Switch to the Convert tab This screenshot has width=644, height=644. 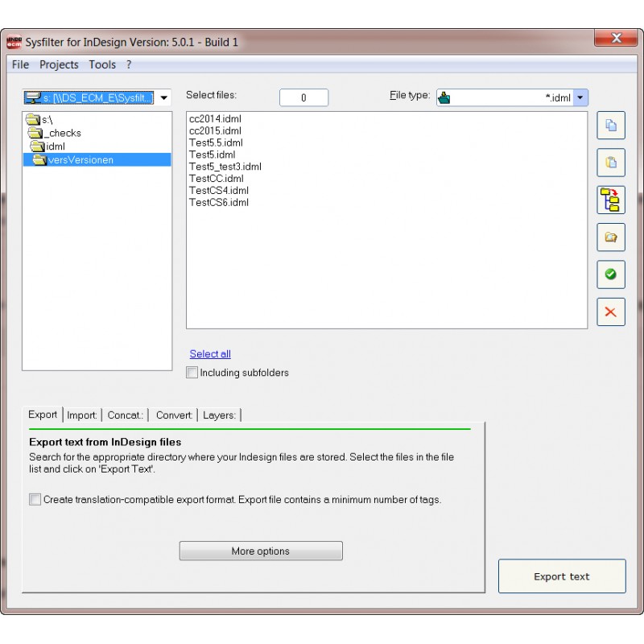tap(174, 415)
